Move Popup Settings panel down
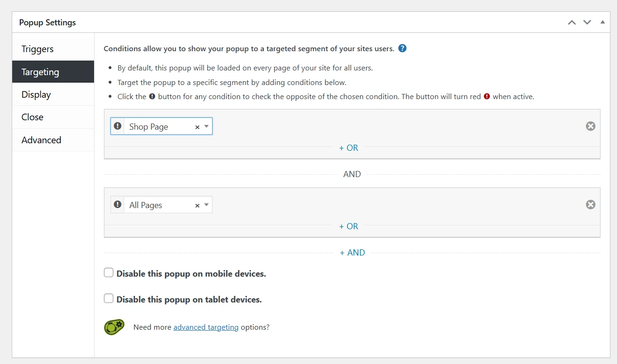 587,22
